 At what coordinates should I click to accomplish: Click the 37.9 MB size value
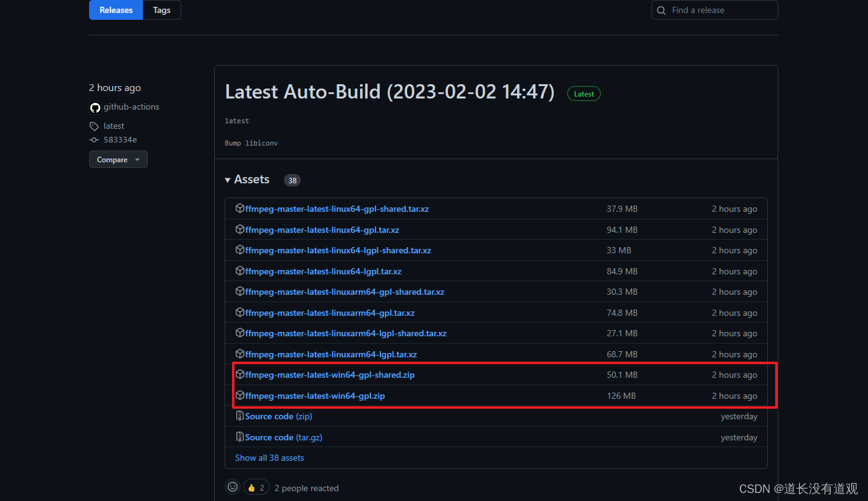tap(622, 209)
